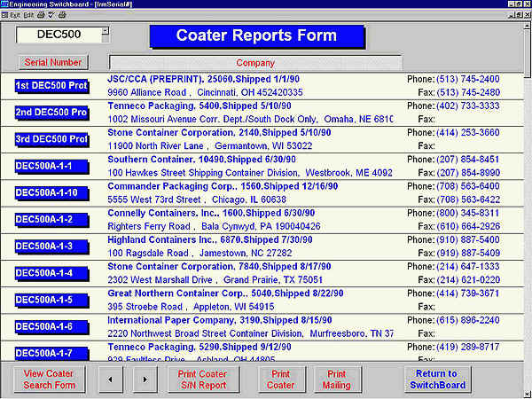Open serial number DEC500A-1-4
The width and height of the screenshot is (532, 399).
click(x=51, y=273)
